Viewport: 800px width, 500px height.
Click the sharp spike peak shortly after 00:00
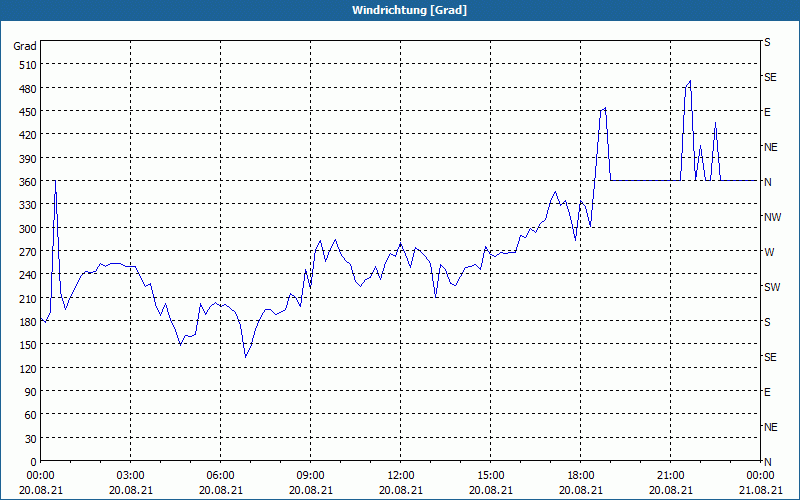pyautogui.click(x=55, y=182)
